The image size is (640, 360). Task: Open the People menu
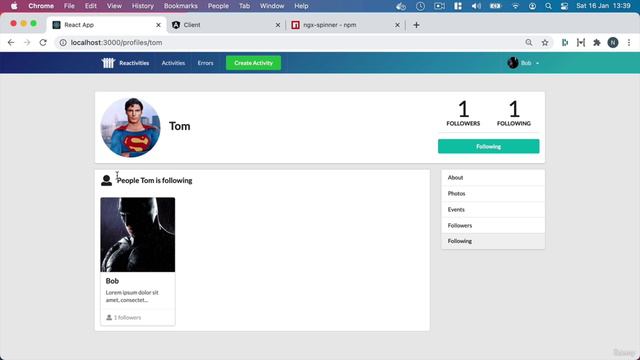[x=218, y=6]
